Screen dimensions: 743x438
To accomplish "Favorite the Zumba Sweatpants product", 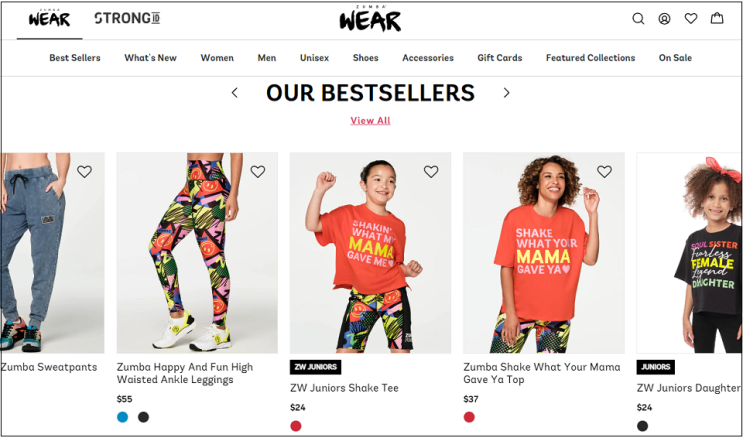I will click(84, 172).
